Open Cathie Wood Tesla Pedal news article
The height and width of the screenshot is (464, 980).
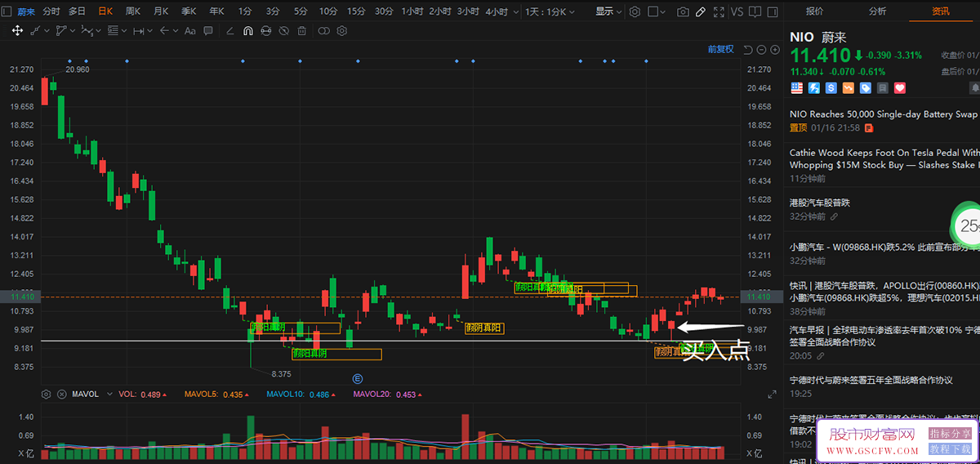pyautogui.click(x=884, y=158)
